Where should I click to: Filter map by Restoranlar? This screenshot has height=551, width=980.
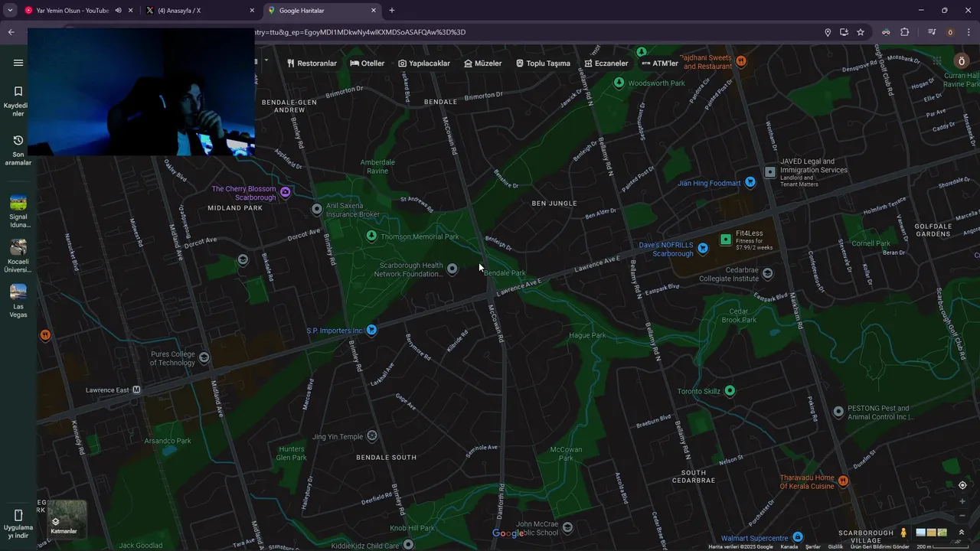tap(312, 64)
